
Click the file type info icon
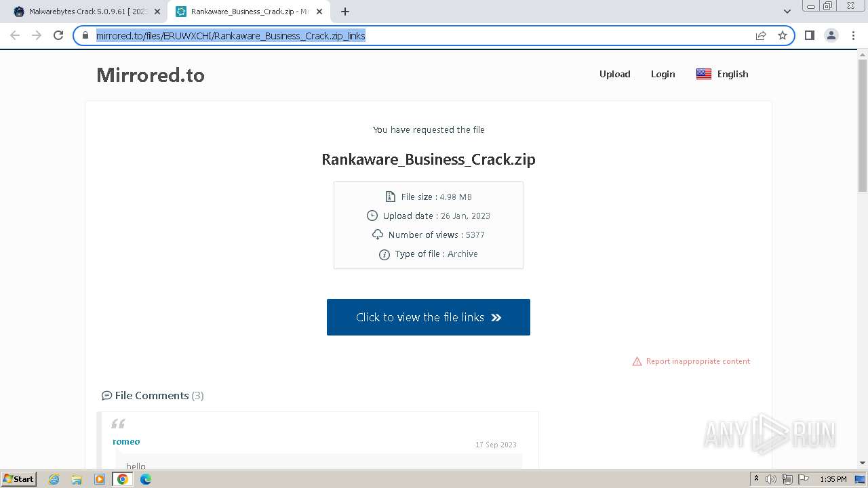384,254
